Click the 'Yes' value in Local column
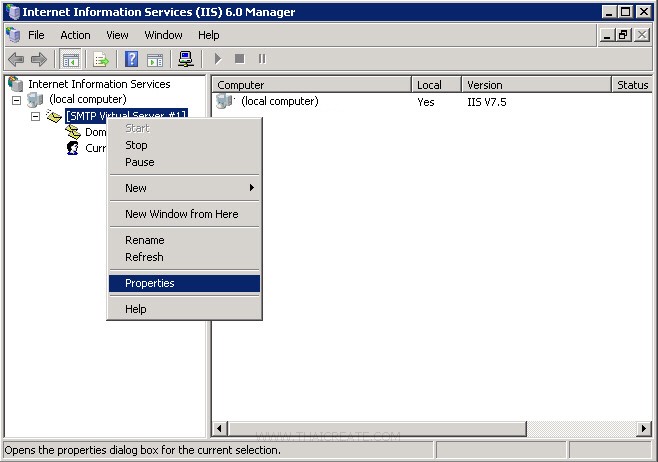 [x=426, y=102]
